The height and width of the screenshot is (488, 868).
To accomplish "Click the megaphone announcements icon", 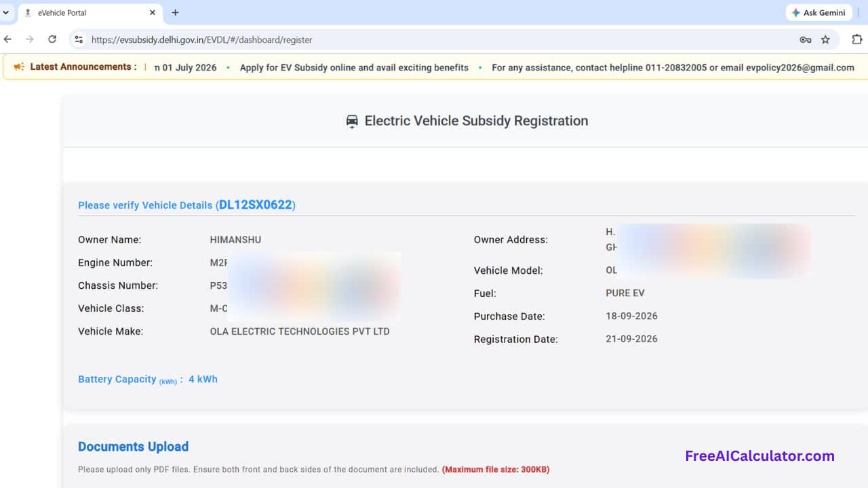I will 19,67.
